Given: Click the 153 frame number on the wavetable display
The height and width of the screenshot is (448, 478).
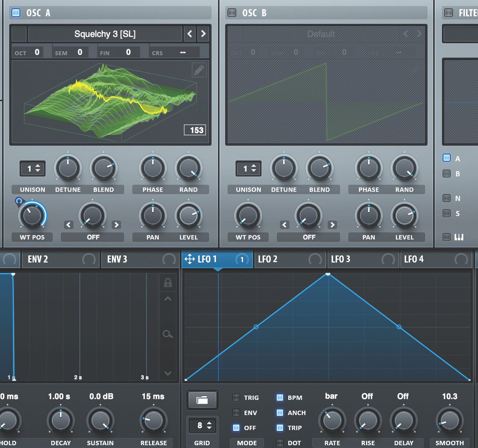Looking at the screenshot, I should point(195,130).
